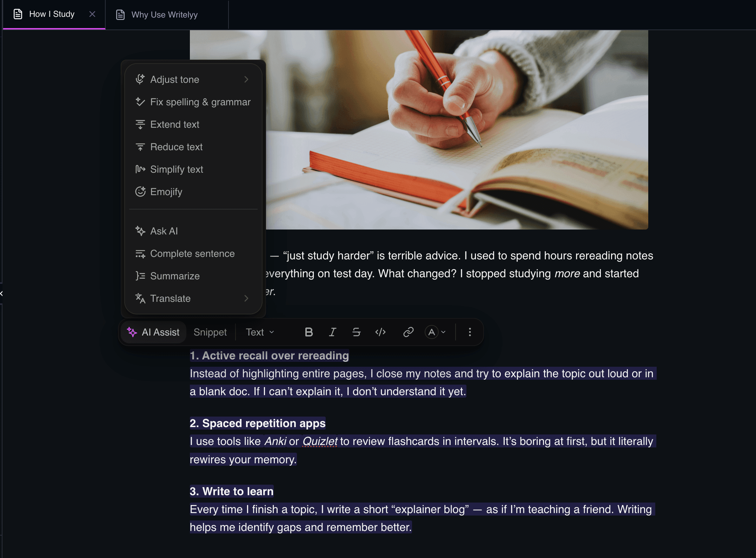Screen dimensions: 756x558
Task: Click the Emojify smiley icon
Action: click(x=140, y=192)
